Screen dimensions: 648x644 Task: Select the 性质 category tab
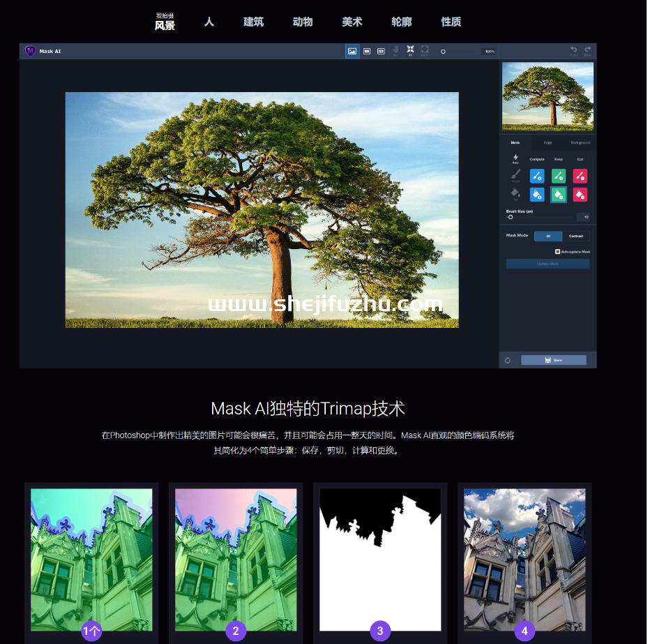click(451, 22)
